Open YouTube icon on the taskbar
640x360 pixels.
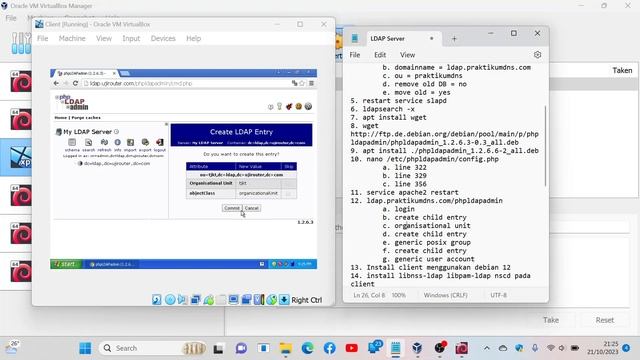351,348
